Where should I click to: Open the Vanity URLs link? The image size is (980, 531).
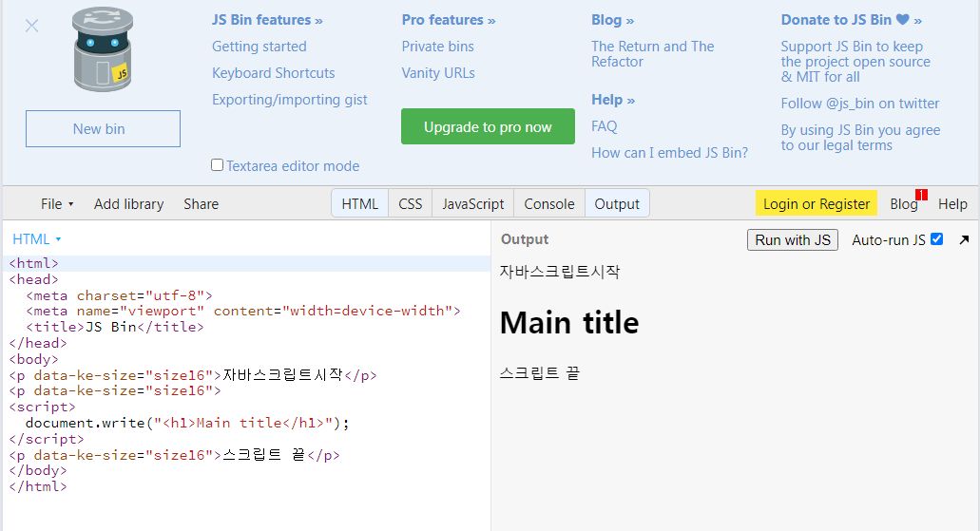438,73
